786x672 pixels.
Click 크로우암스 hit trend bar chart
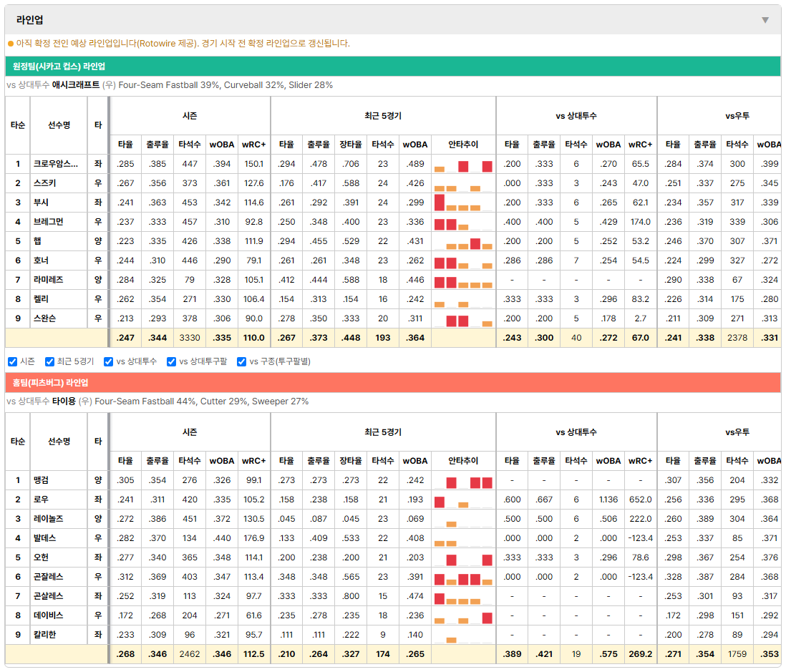[x=463, y=165]
